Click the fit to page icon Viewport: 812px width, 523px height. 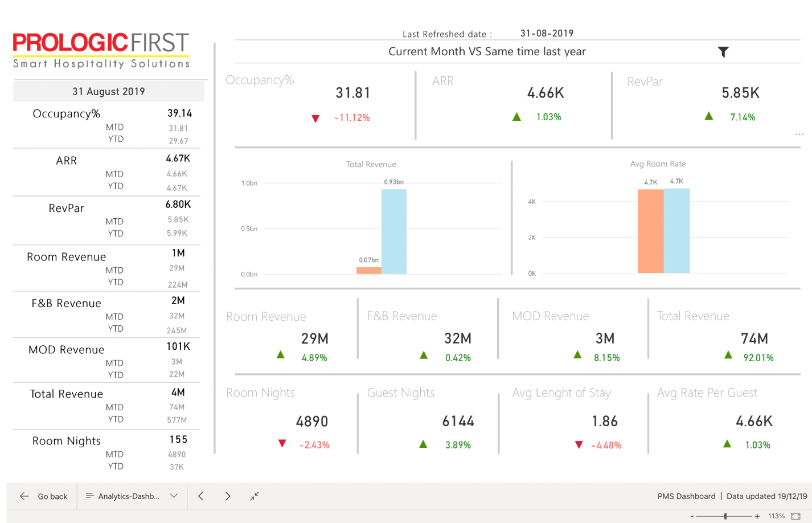point(795,516)
